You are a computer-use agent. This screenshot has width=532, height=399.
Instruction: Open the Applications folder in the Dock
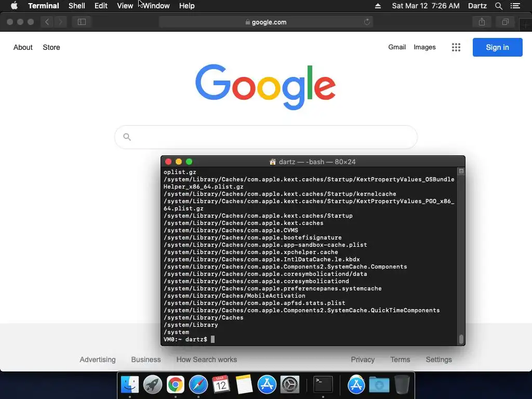pyautogui.click(x=356, y=385)
